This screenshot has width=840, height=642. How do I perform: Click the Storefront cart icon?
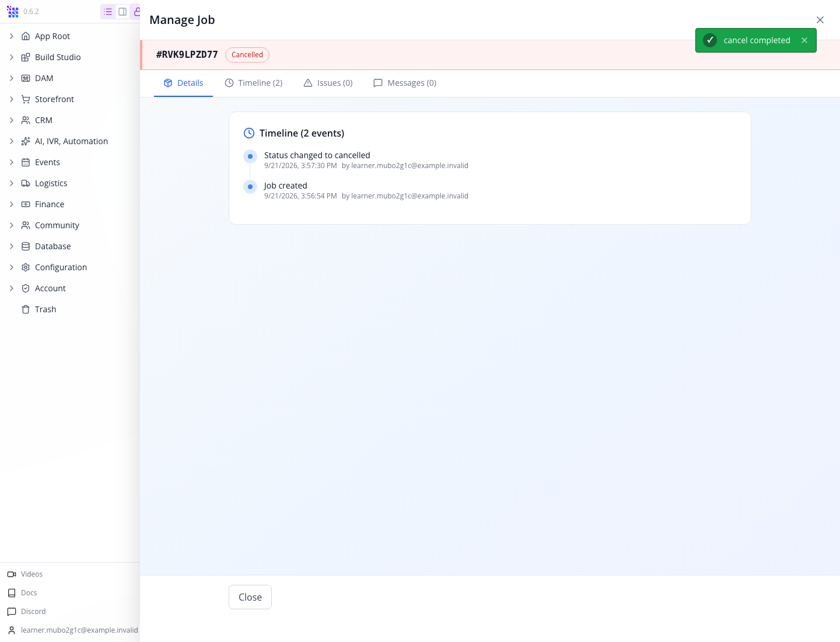[26, 99]
